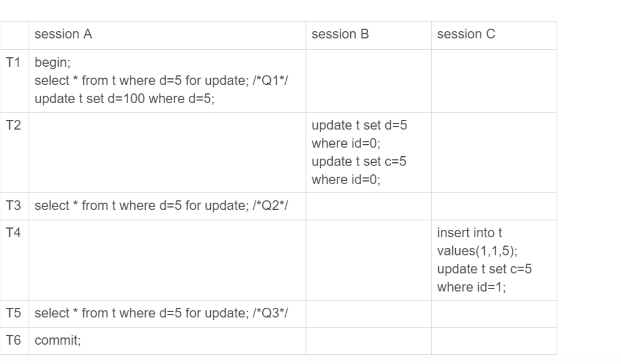This screenshot has height=364, width=621.
Task: Click the values(1,1,5); text
Action: click(477, 251)
